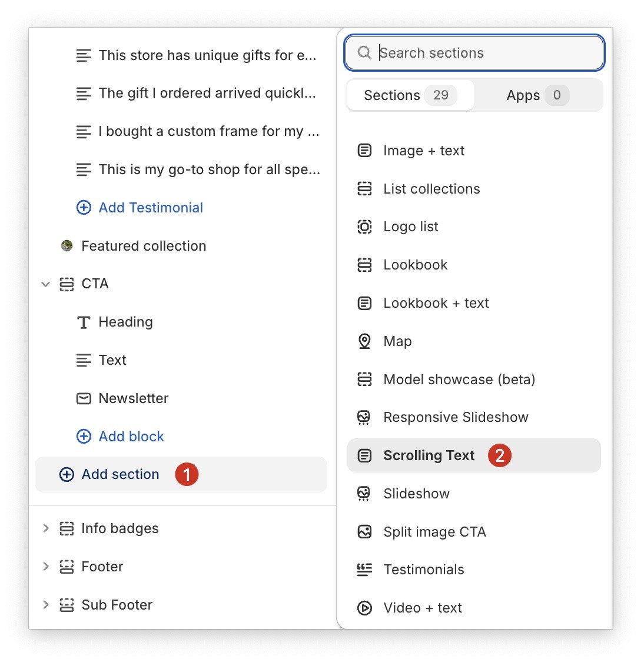Click the Map pin icon
The width and height of the screenshot is (644, 659).
tap(364, 341)
